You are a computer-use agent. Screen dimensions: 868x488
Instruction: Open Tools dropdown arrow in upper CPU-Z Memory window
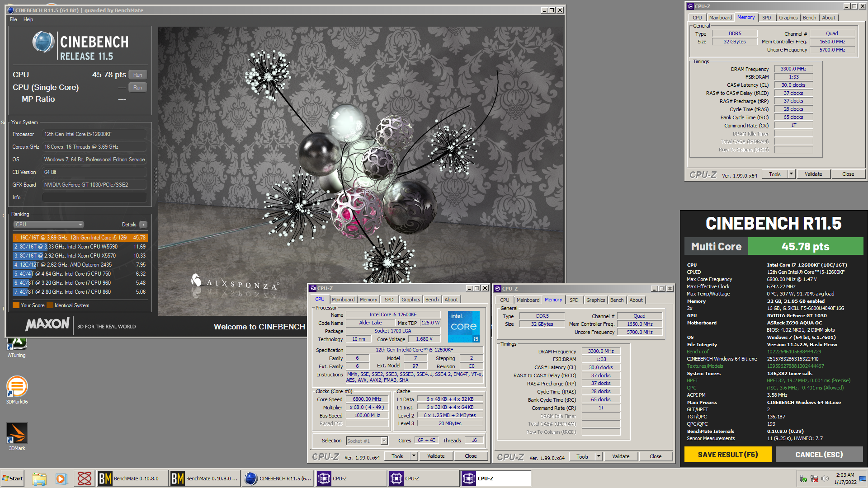[791, 174]
